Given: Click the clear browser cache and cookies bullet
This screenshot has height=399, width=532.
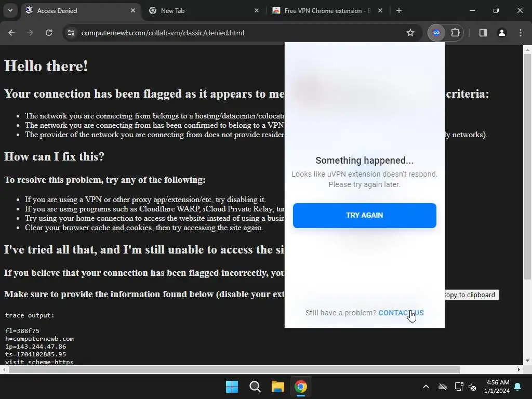Looking at the screenshot, I should [144, 228].
